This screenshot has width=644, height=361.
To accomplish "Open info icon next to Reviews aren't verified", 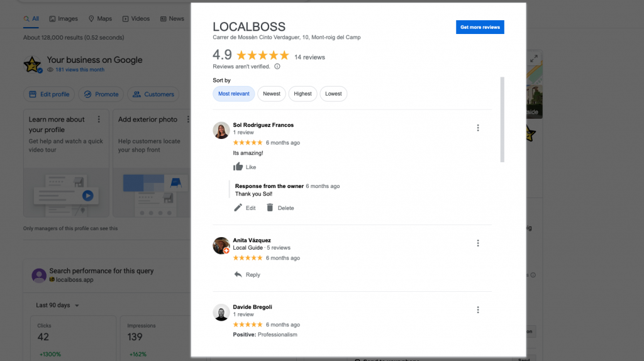I will tap(277, 67).
